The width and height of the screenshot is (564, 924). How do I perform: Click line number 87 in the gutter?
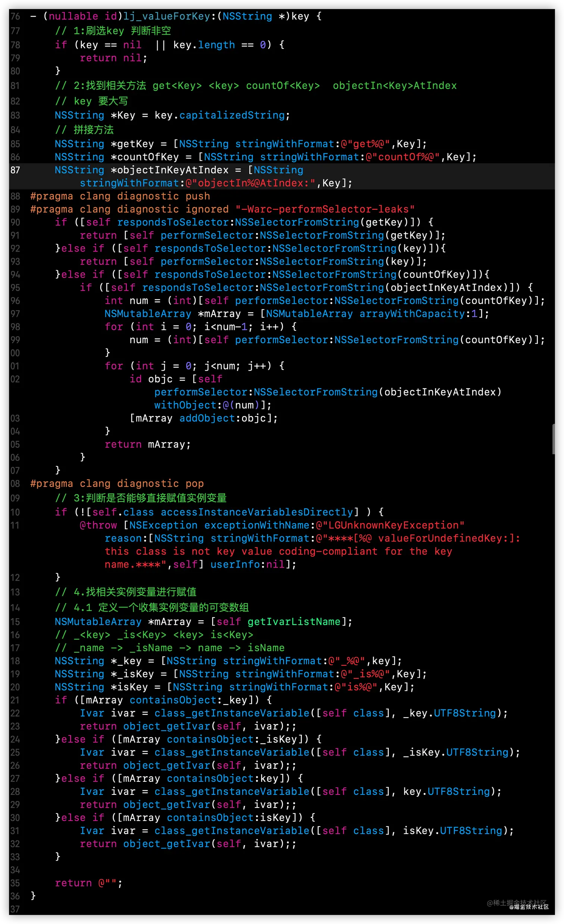15,170
